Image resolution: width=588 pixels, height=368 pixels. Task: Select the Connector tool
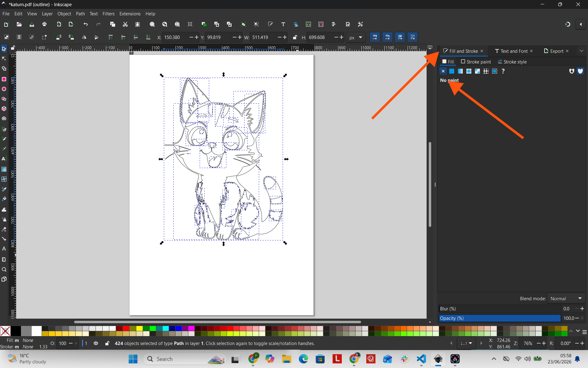[4, 239]
